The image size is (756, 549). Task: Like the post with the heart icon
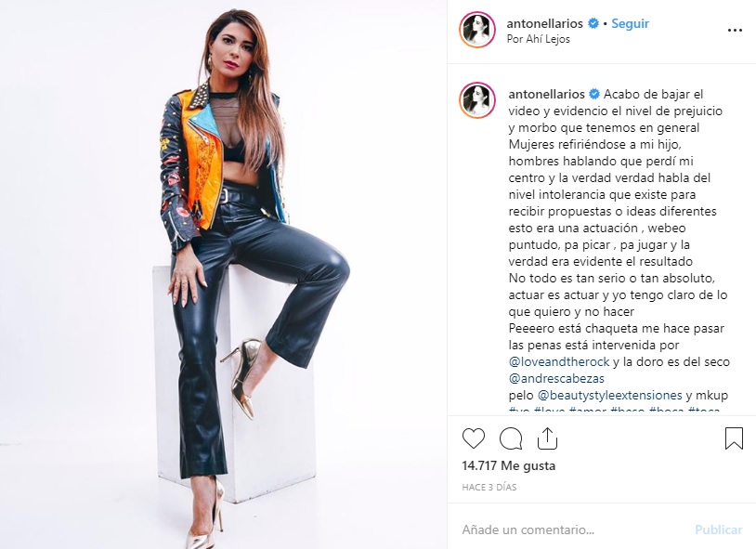pyautogui.click(x=474, y=438)
